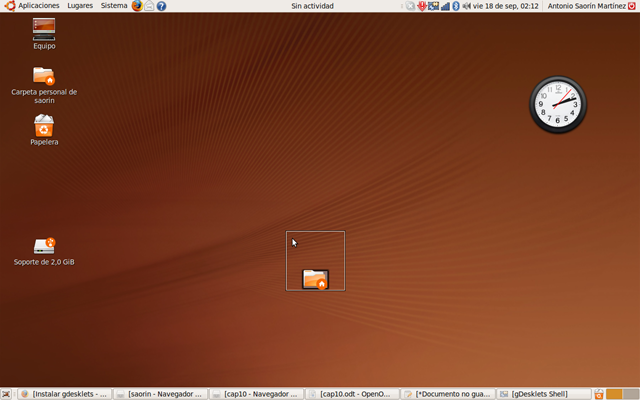This screenshot has height=400, width=640.
Task: Open the Papelera trash icon on desktop
Action: (x=44, y=126)
